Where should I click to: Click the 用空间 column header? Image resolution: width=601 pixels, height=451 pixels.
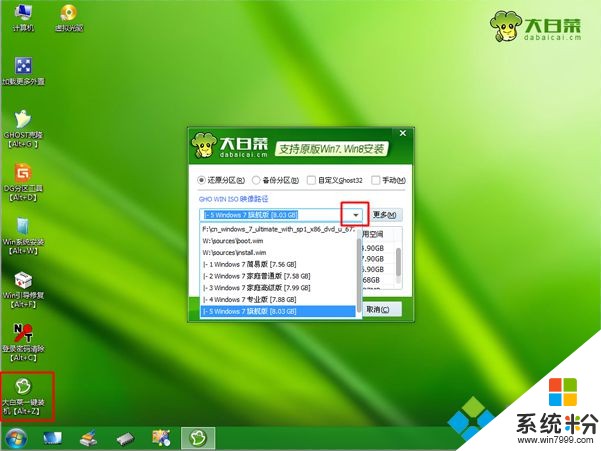click(373, 234)
